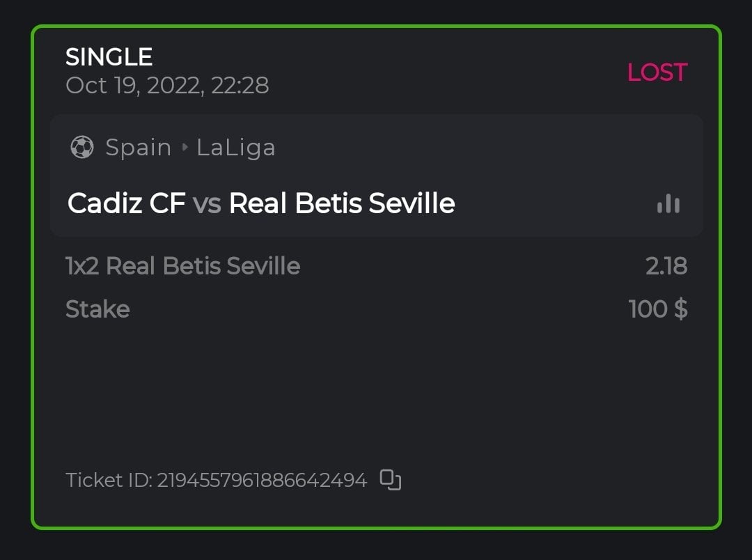752x560 pixels.
Task: Click the '1x2' market type text
Action: coord(82,265)
